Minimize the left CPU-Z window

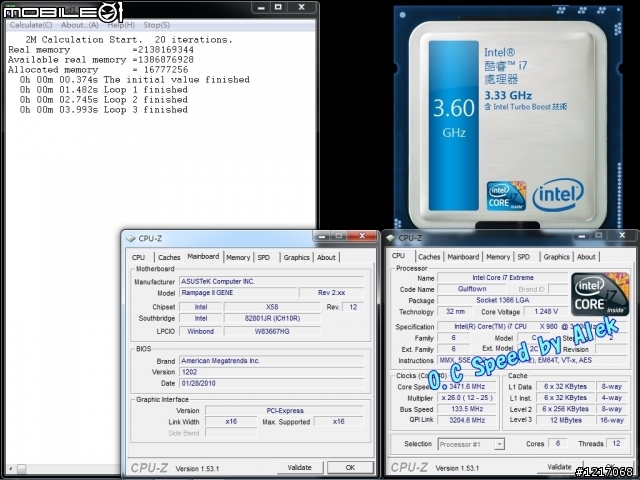(x=322, y=236)
